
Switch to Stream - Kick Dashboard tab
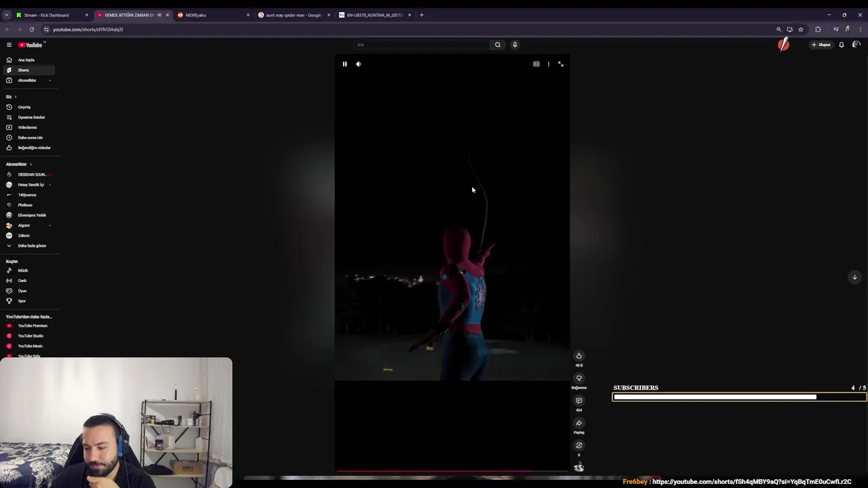point(52,15)
